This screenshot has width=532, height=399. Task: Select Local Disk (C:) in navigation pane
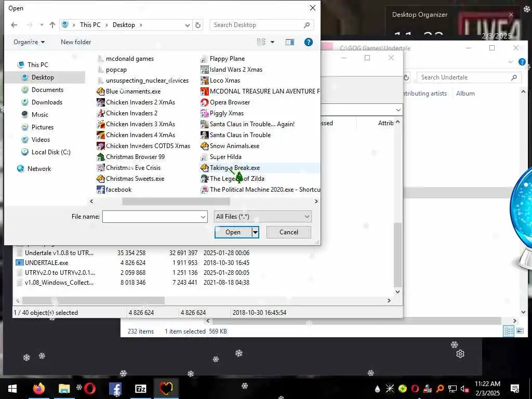[51, 152]
